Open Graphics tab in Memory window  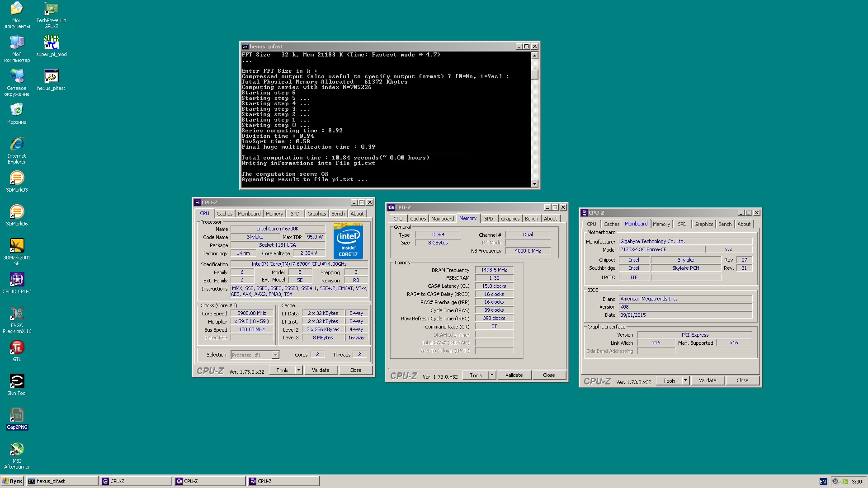coord(510,219)
